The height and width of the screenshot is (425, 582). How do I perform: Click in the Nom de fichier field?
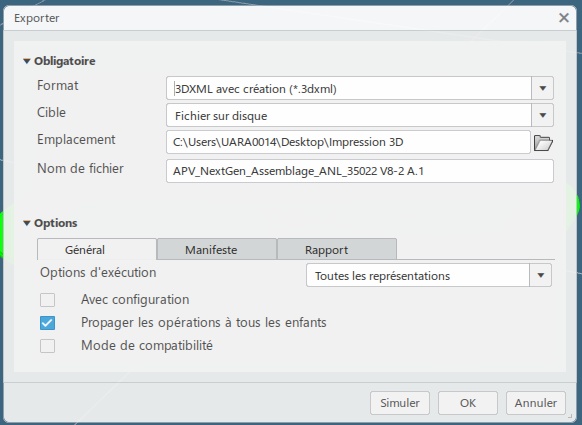pyautogui.click(x=360, y=171)
